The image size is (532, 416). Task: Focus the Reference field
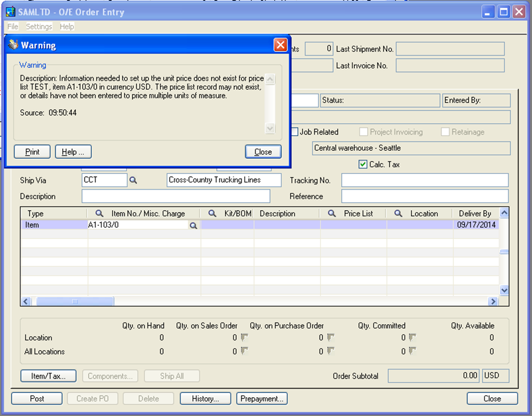(425, 196)
